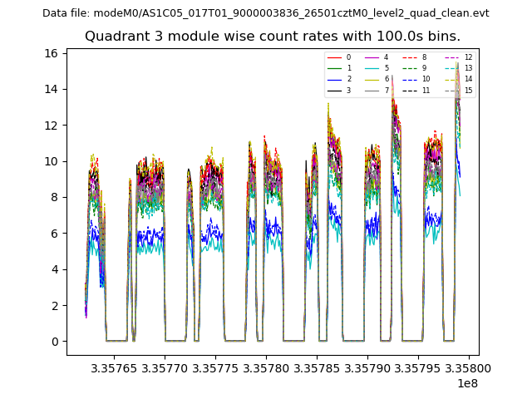Viewport: 532px width, 399px height.
Task: Select the black solid legend entry 3
Action: pos(339,90)
